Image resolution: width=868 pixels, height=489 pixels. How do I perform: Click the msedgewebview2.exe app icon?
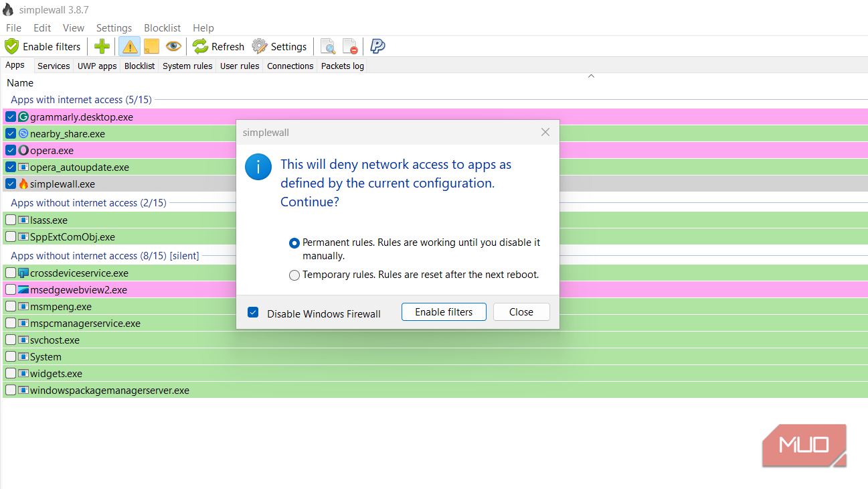pos(23,289)
